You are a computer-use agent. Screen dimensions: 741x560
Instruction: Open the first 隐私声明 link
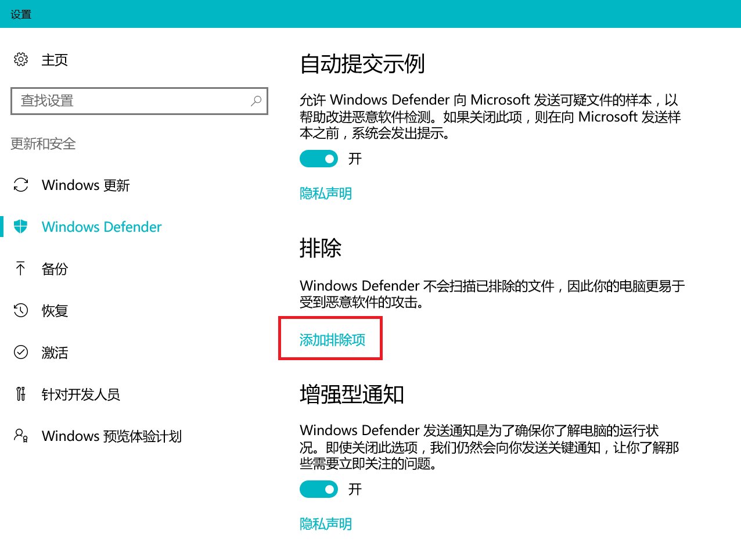pos(325,193)
